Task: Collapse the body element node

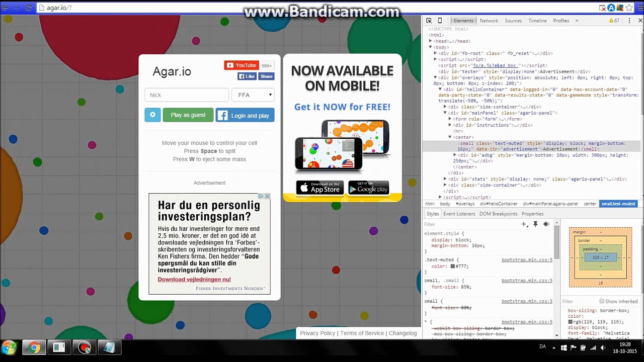Action: pos(431,47)
